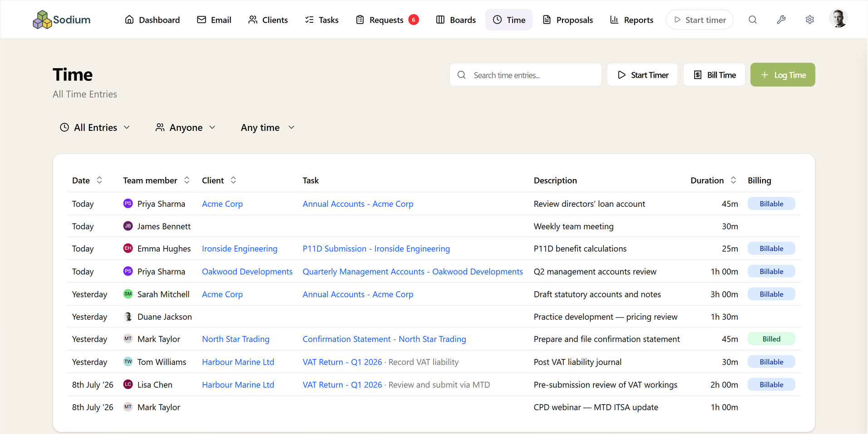868x434 pixels.
Task: Open the Requests section
Action: (387, 20)
